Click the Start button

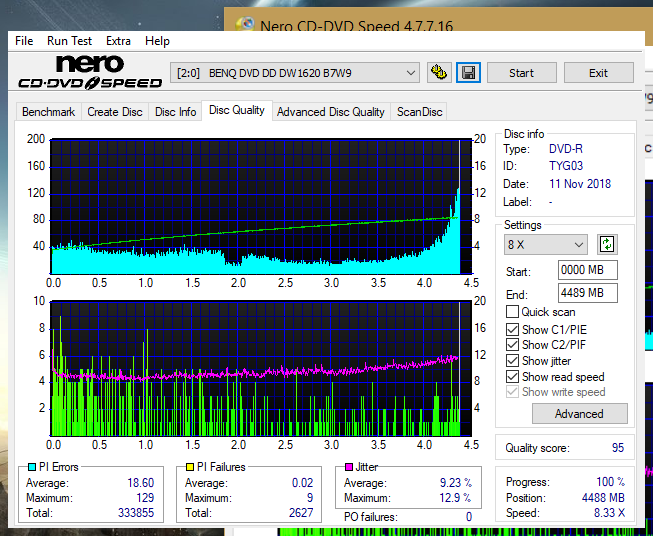click(521, 73)
